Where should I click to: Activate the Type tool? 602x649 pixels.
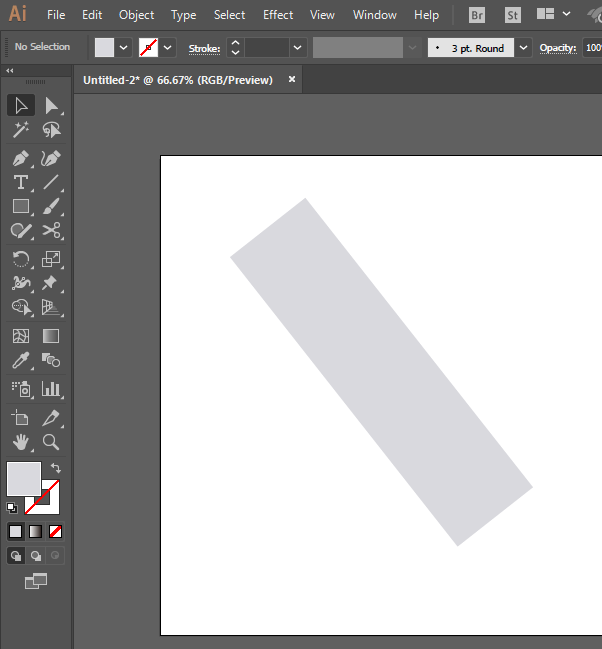(x=20, y=182)
